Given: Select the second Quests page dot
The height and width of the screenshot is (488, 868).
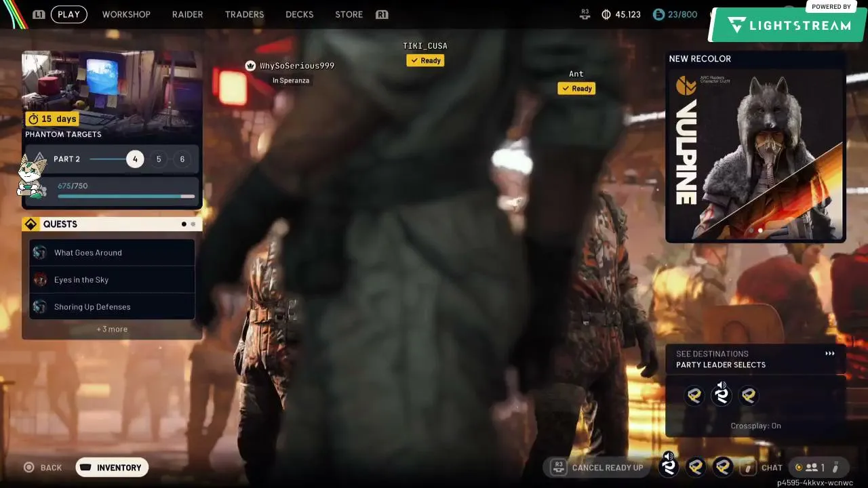Looking at the screenshot, I should pos(193,224).
